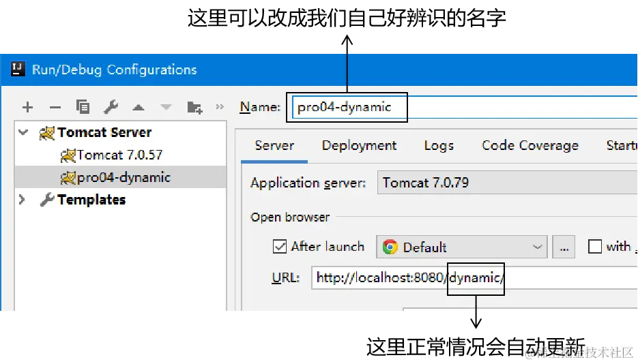Move configuration down with arrow icon
The height and width of the screenshot is (364, 638).
point(166,107)
